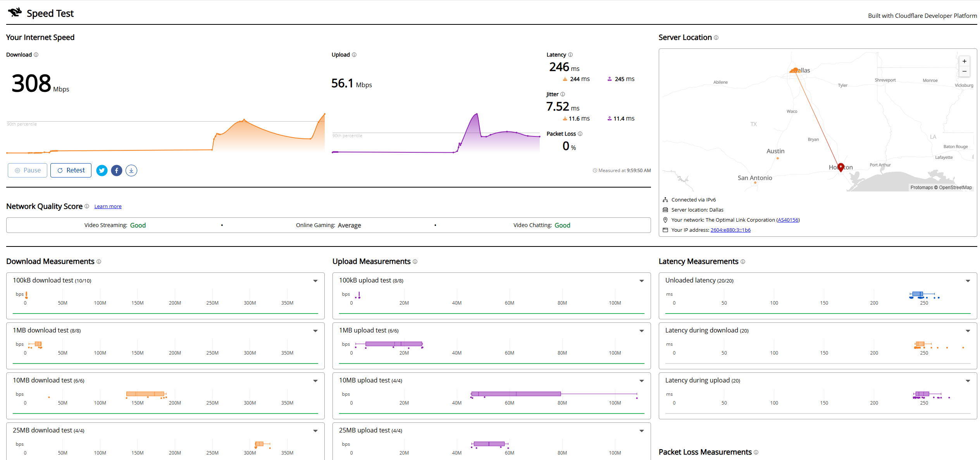Viewport: 980px width, 460px height.
Task: Zoom in on the server map
Action: pyautogui.click(x=964, y=61)
